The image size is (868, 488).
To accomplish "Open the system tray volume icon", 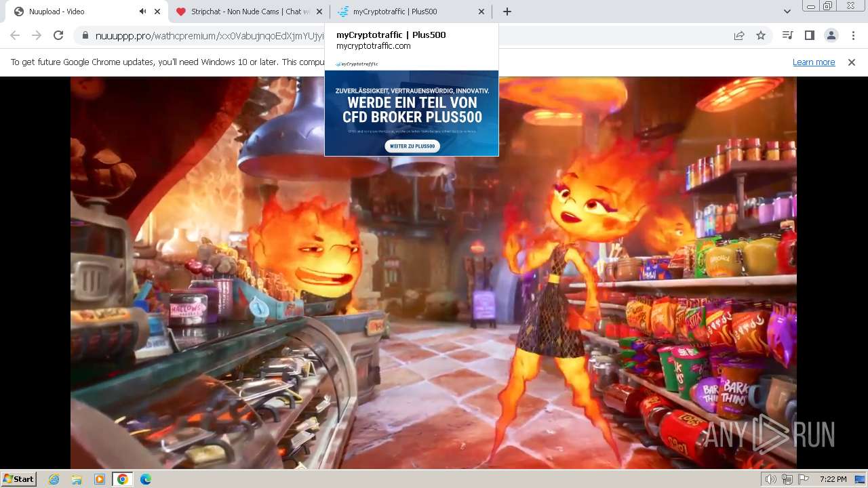I will click(771, 479).
